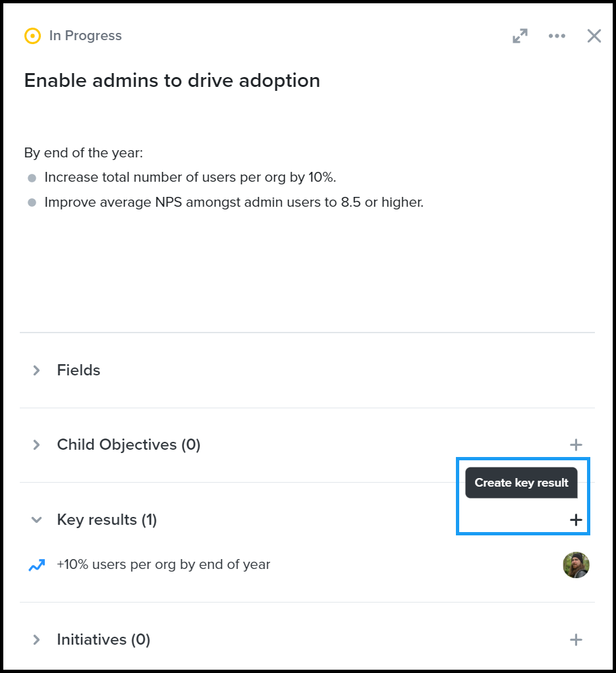Image resolution: width=616 pixels, height=673 pixels.
Task: Expand the Initiatives section
Action: [37, 639]
